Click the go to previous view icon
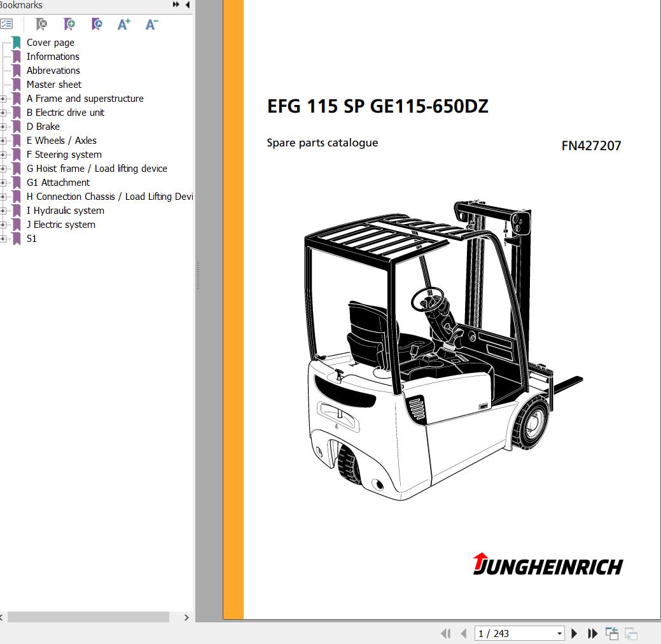This screenshot has height=644, width=661. click(x=611, y=633)
